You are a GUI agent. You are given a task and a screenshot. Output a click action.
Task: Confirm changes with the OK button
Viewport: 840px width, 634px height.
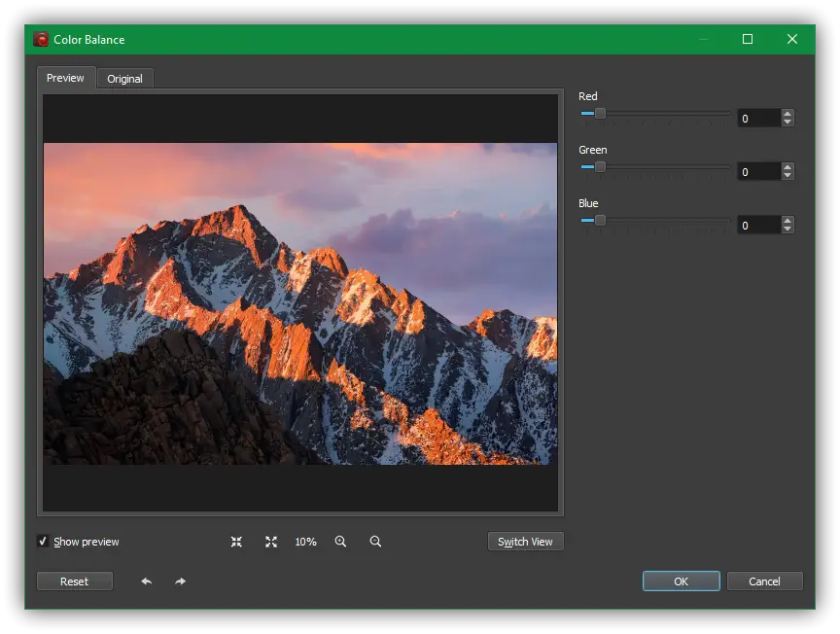tap(681, 581)
